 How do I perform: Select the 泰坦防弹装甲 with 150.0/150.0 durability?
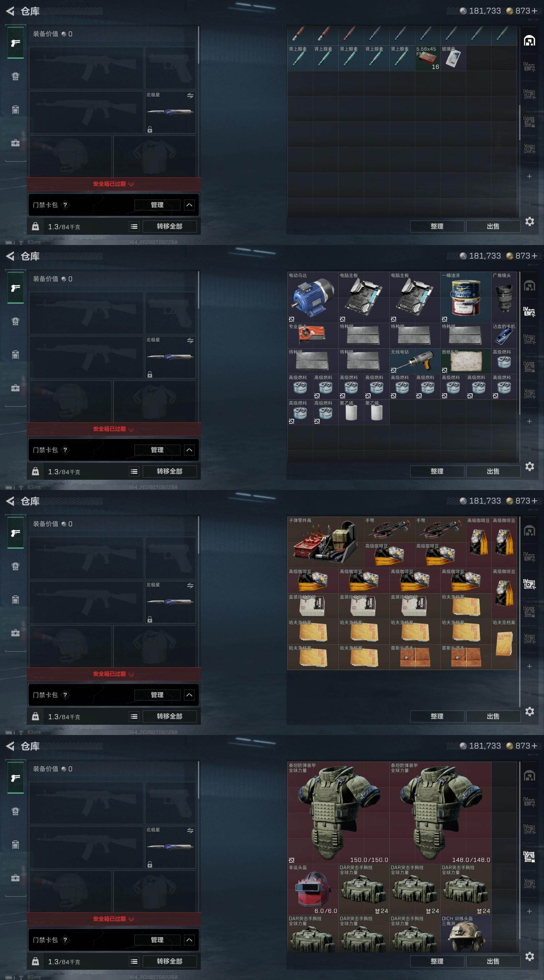(x=338, y=813)
